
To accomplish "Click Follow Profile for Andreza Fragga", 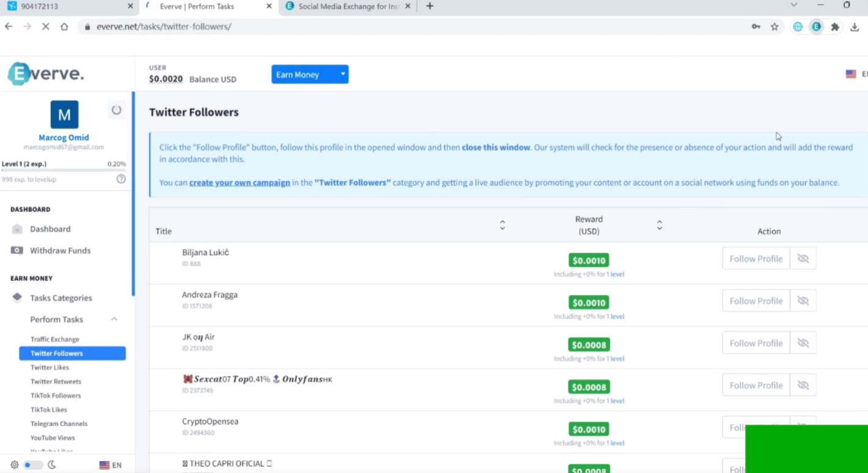I will [756, 301].
